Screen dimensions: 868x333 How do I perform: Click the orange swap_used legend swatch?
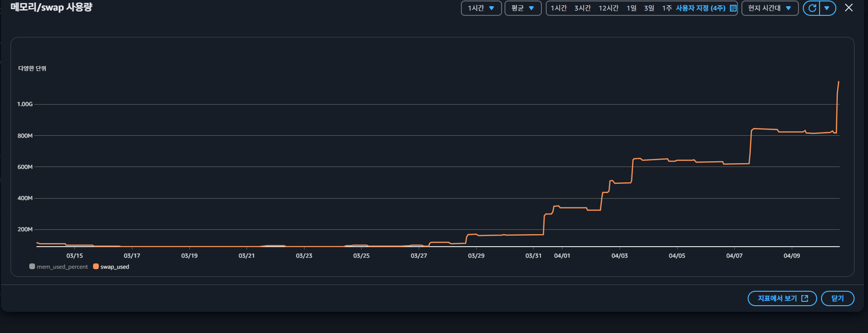click(x=96, y=267)
